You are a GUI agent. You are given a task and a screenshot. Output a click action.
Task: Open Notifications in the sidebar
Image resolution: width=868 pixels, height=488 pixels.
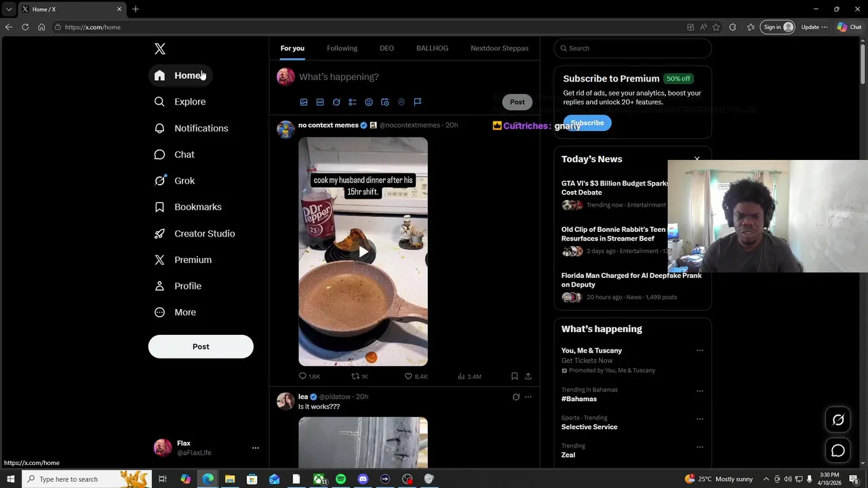coord(191,128)
